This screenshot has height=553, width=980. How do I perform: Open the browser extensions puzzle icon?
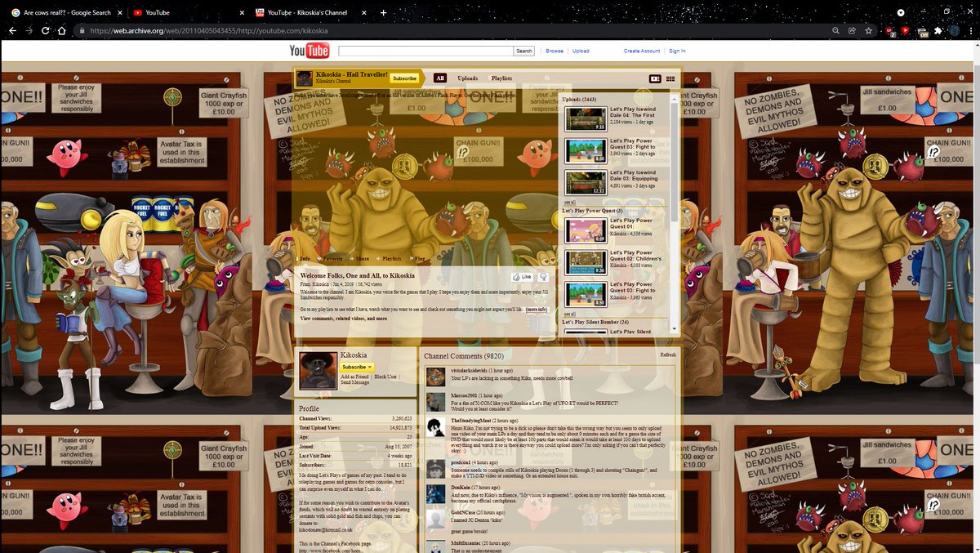pyautogui.click(x=939, y=30)
